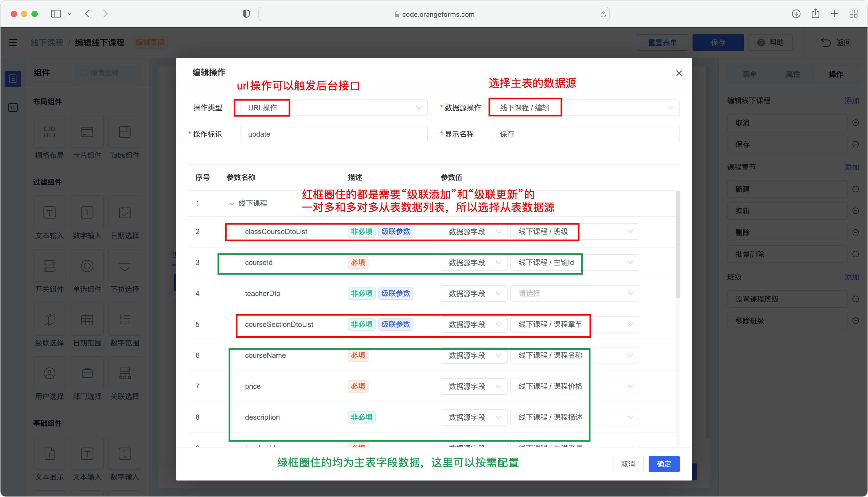
Task: Select the 级联选择 component icon
Action: click(x=50, y=320)
